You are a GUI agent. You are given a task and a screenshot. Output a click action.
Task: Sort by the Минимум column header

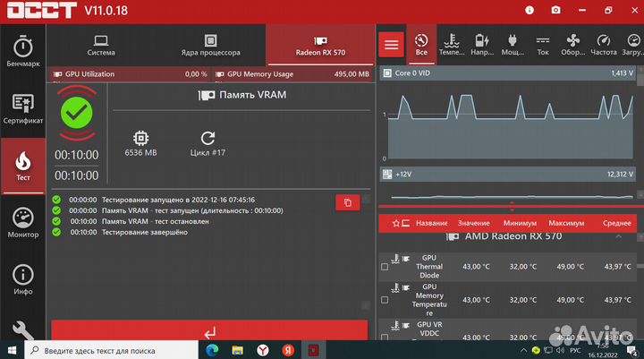click(x=520, y=223)
